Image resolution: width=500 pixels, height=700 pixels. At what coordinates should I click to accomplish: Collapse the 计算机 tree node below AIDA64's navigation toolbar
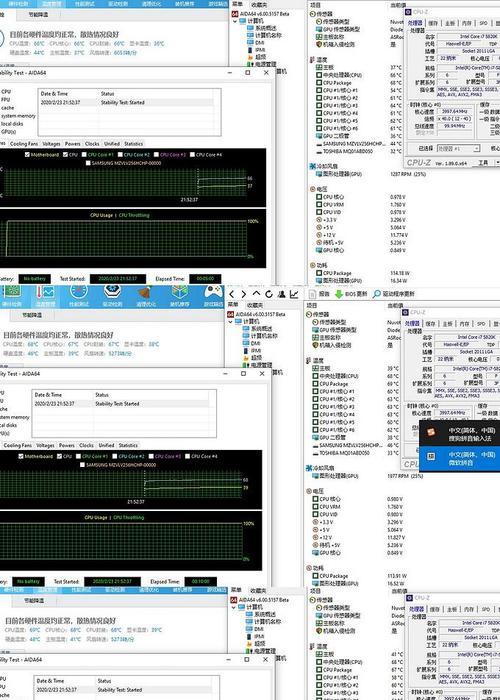pyautogui.click(x=230, y=321)
